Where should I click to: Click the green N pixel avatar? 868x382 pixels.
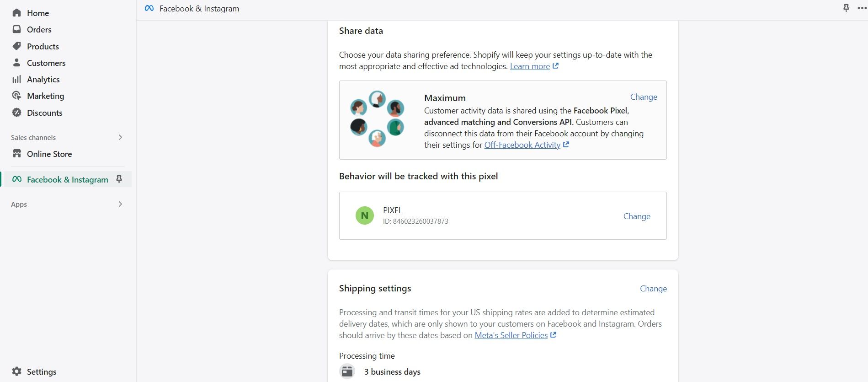pos(365,215)
